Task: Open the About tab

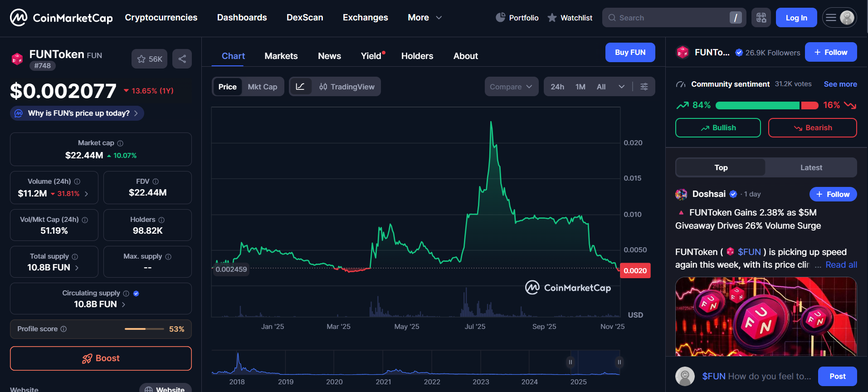Action: coord(466,56)
